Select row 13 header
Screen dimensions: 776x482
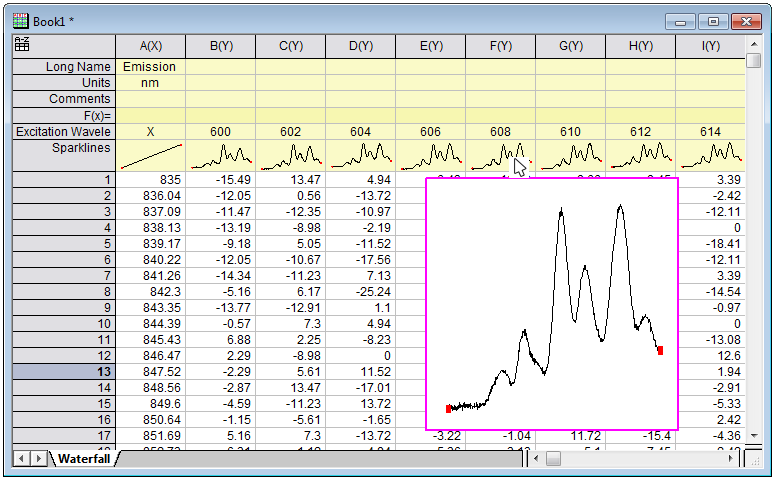(x=65, y=371)
